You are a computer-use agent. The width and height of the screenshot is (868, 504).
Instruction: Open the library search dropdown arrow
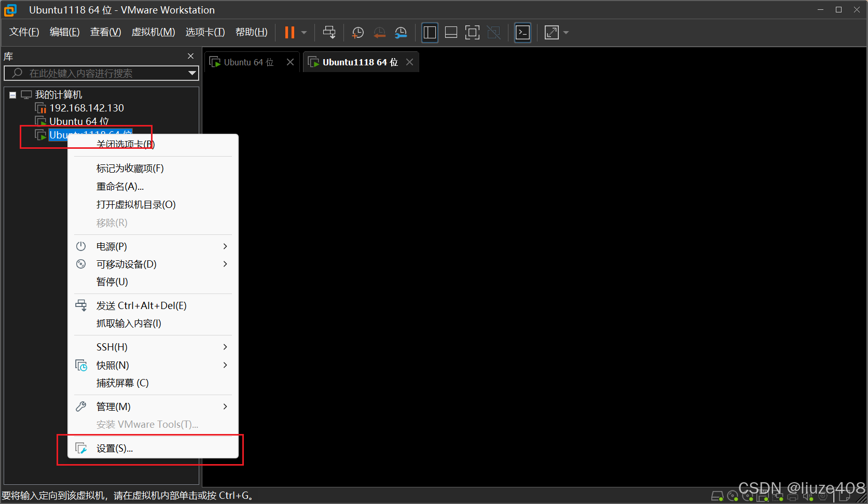[x=192, y=73]
